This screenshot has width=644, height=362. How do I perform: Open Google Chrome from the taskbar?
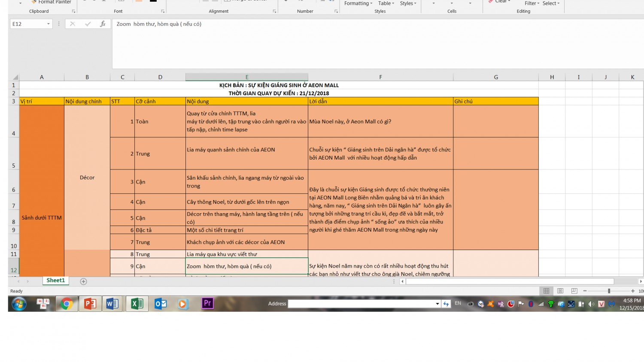pyautogui.click(x=67, y=304)
